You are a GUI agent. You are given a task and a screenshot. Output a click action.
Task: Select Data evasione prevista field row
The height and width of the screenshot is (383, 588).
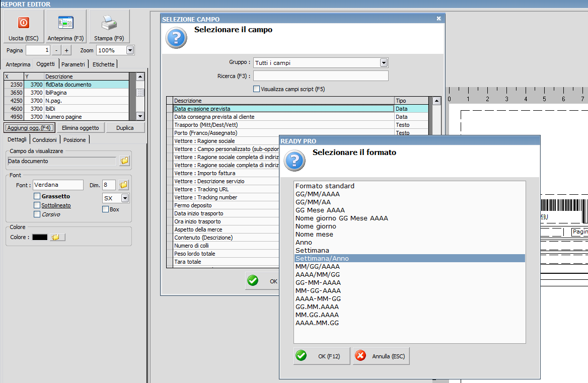[298, 109]
